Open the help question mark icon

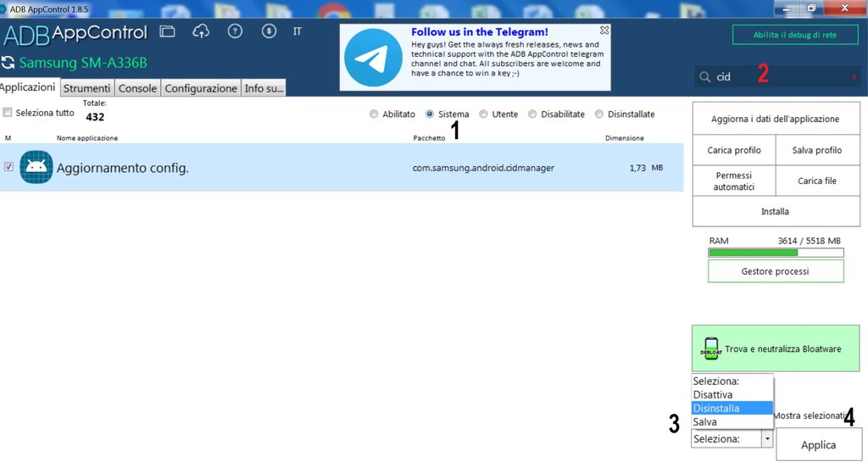click(235, 31)
